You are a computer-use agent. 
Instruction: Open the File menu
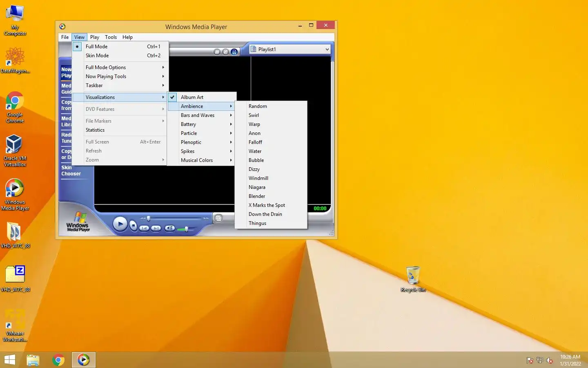(x=65, y=37)
